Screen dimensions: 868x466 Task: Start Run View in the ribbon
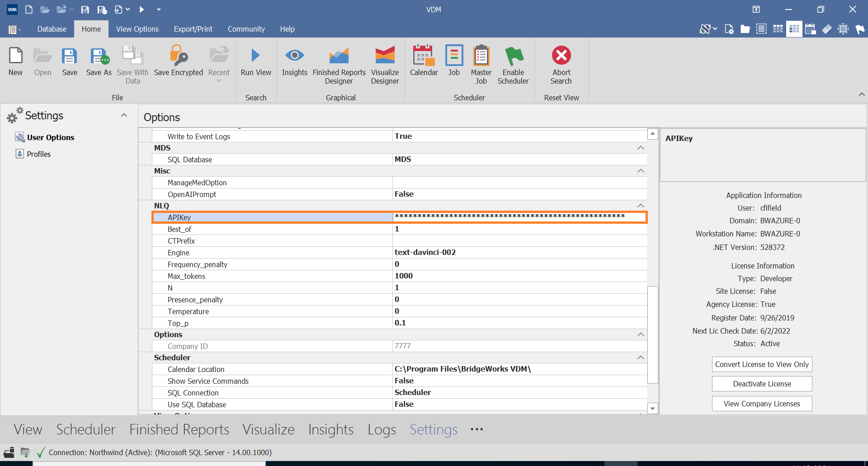click(256, 61)
